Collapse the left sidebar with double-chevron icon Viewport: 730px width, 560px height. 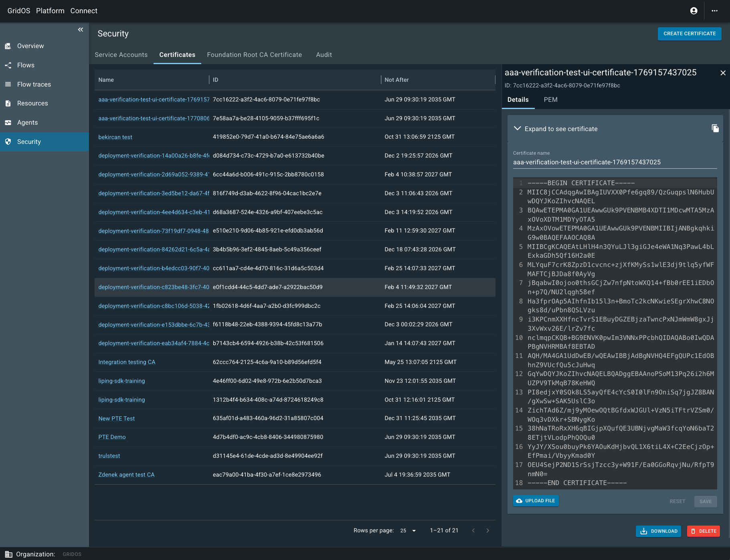[x=81, y=30]
